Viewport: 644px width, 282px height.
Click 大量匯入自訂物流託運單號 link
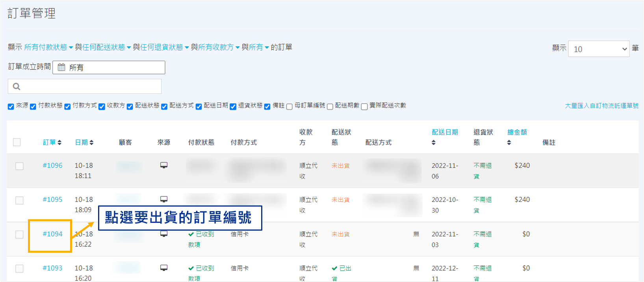(601, 106)
